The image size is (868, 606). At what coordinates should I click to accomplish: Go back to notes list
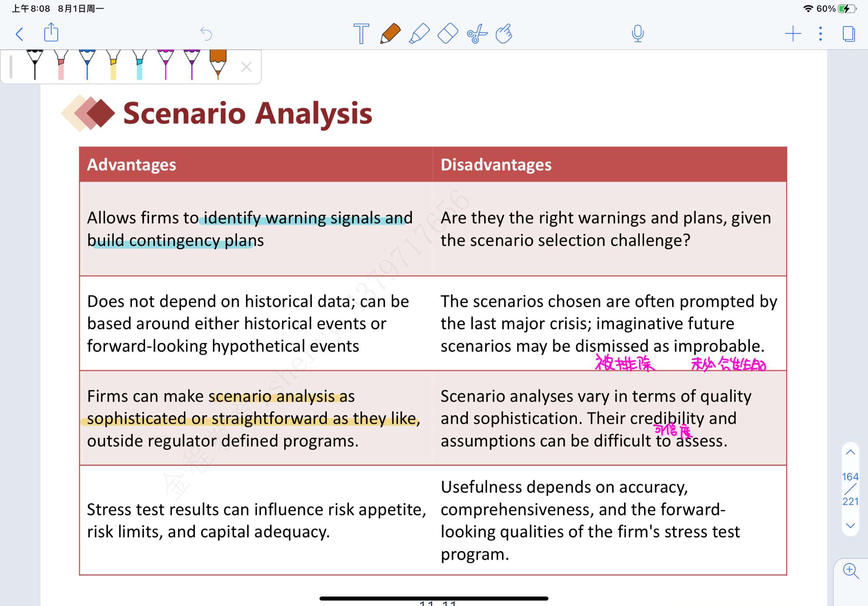(x=20, y=34)
